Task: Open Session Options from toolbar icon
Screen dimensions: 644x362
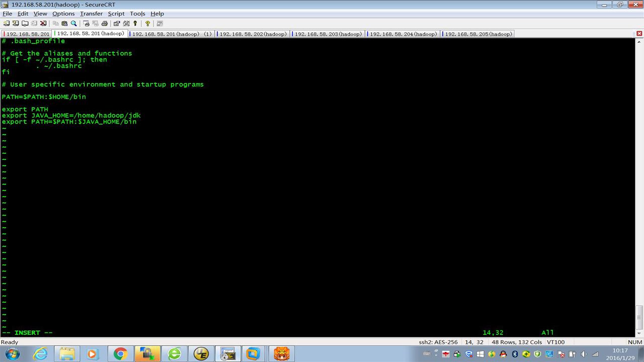Action: click(x=117, y=23)
